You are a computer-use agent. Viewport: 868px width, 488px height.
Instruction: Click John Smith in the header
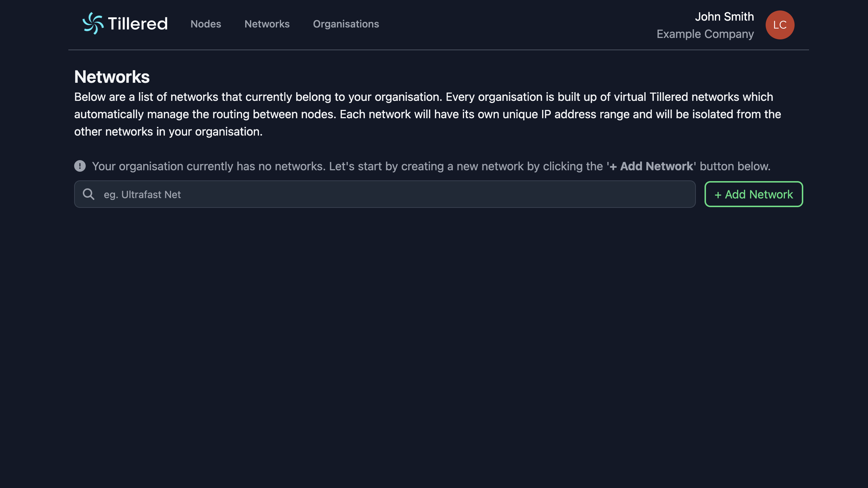[x=724, y=17]
